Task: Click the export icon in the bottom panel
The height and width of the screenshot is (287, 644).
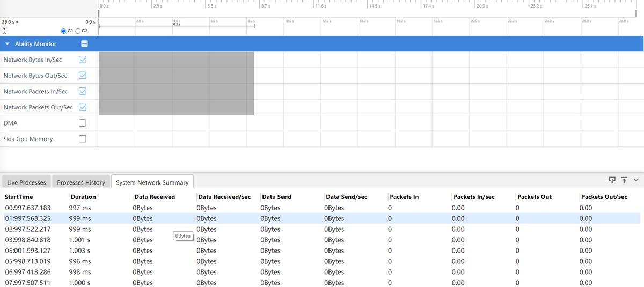Action: [x=612, y=179]
